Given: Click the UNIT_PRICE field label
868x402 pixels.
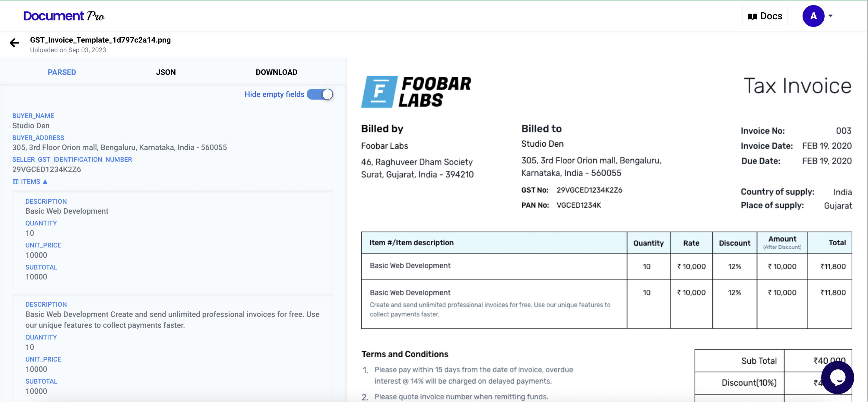Looking at the screenshot, I should [43, 245].
